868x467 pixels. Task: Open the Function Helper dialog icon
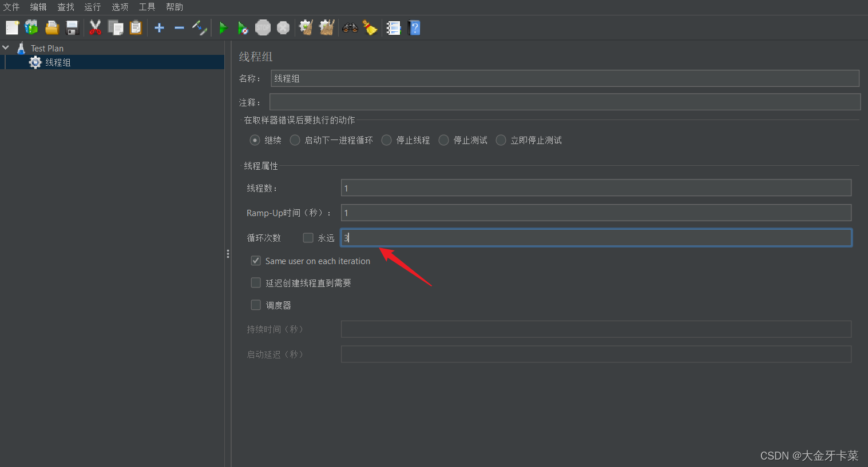point(394,27)
